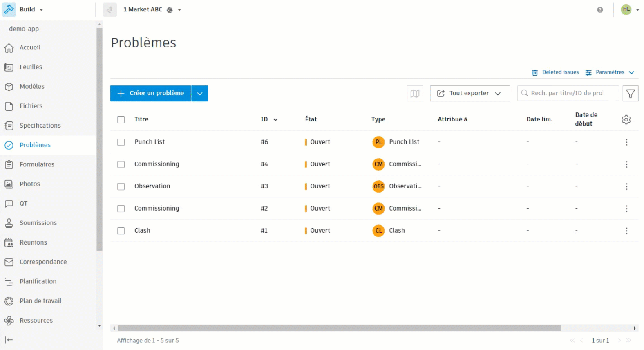Open the filter funnel icon
This screenshot has height=350, width=644.
click(631, 93)
